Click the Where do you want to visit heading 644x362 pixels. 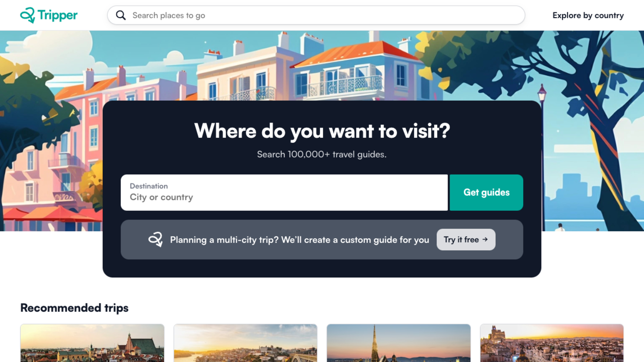point(322,131)
